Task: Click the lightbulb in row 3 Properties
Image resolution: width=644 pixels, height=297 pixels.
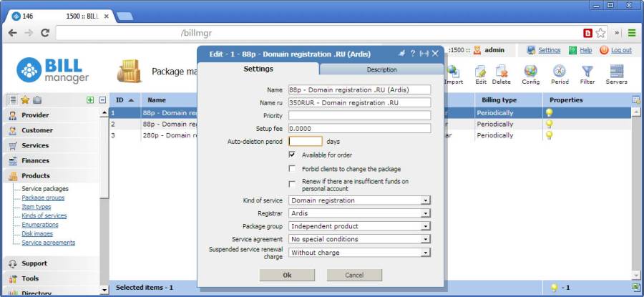Action: pos(549,135)
